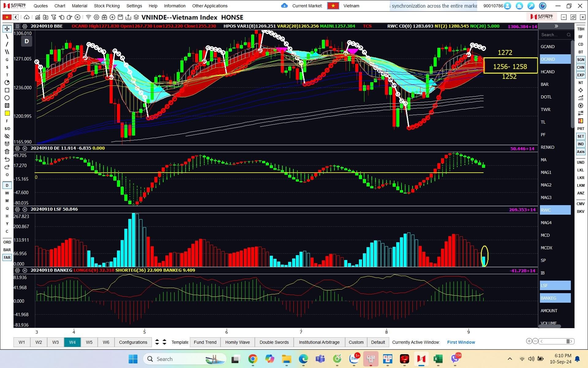Open the BBE panel list menu icon
The image size is (588, 368).
point(17,26)
